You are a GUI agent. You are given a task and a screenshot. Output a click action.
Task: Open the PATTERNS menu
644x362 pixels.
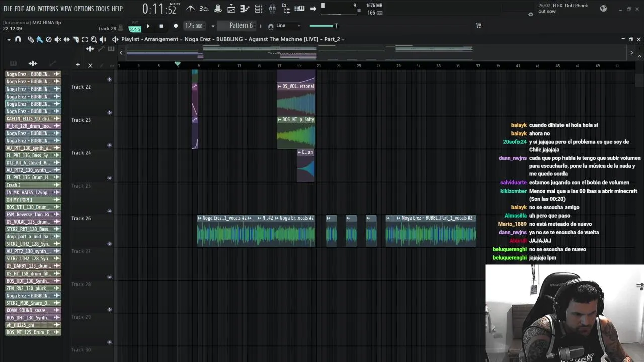tap(48, 9)
